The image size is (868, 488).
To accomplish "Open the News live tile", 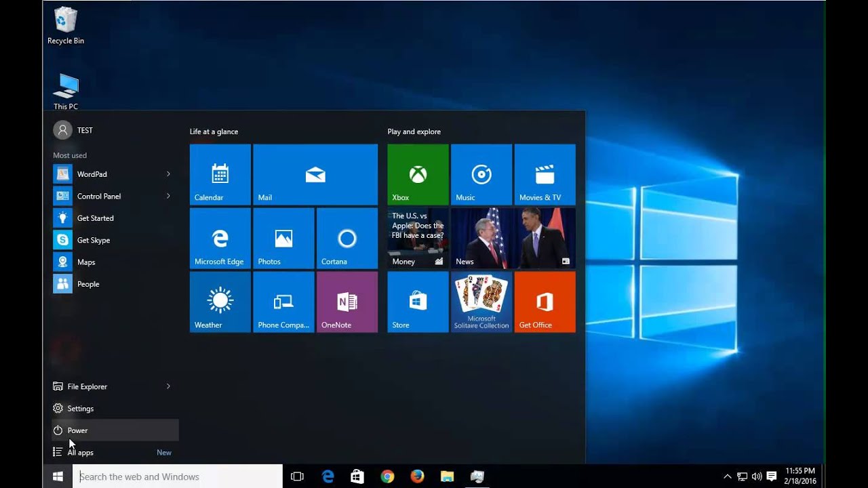I will [x=513, y=238].
